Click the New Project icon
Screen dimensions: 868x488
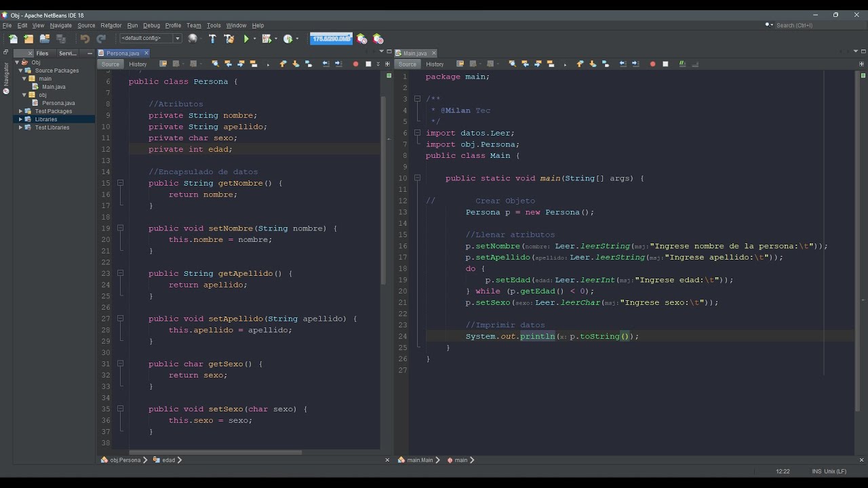(x=28, y=39)
